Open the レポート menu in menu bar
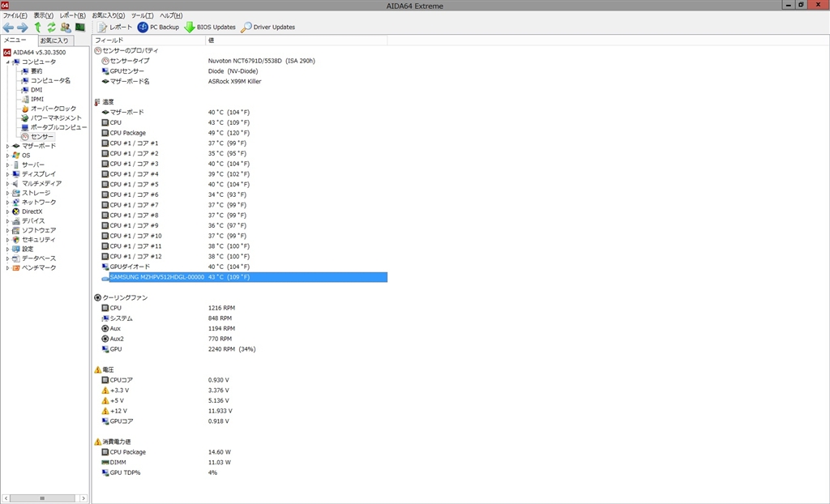Image resolution: width=830 pixels, height=504 pixels. pos(72,15)
